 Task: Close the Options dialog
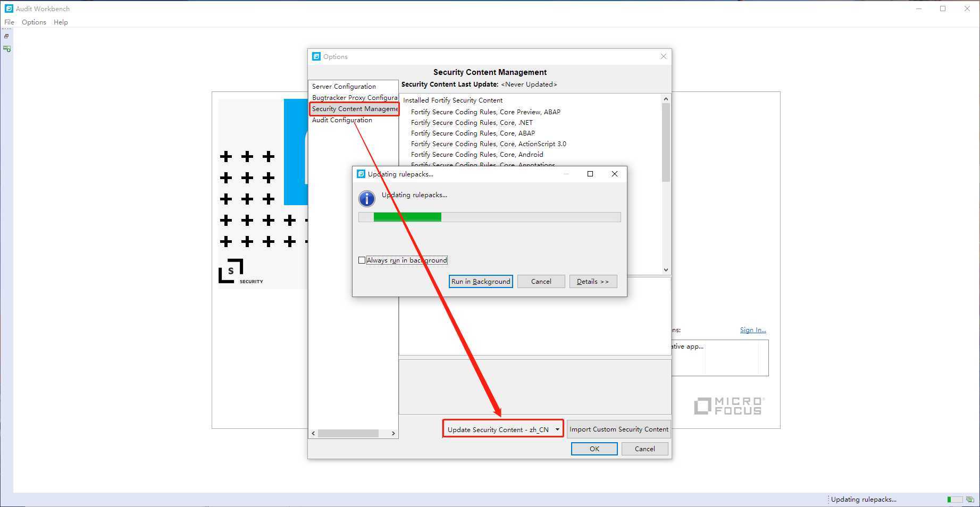click(663, 56)
